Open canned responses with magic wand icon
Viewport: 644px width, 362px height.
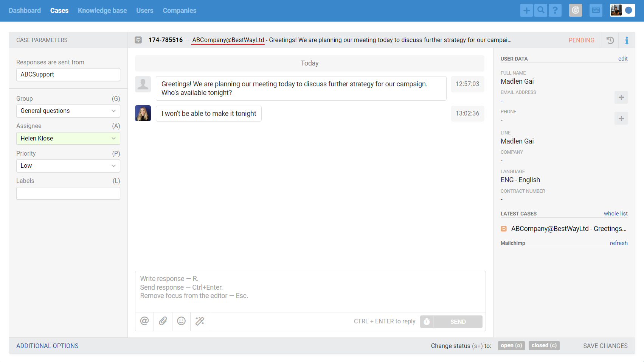pyautogui.click(x=199, y=321)
